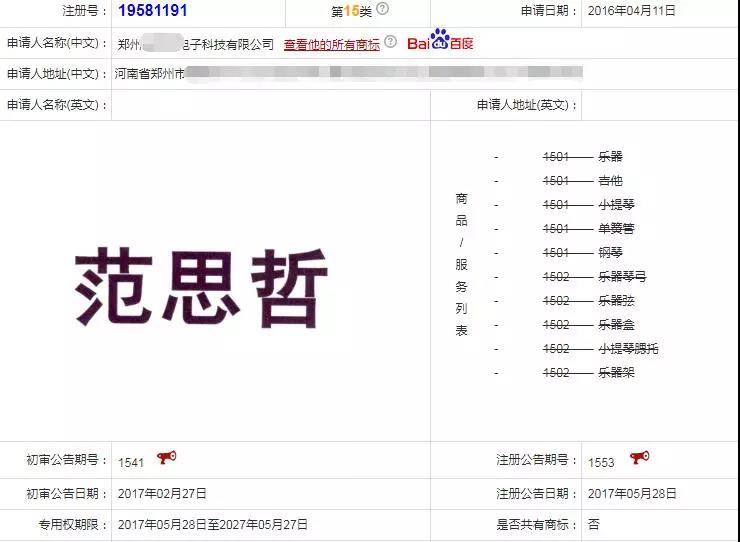Click registration number 19581191
Screen dimensions: 740x542
tap(152, 10)
